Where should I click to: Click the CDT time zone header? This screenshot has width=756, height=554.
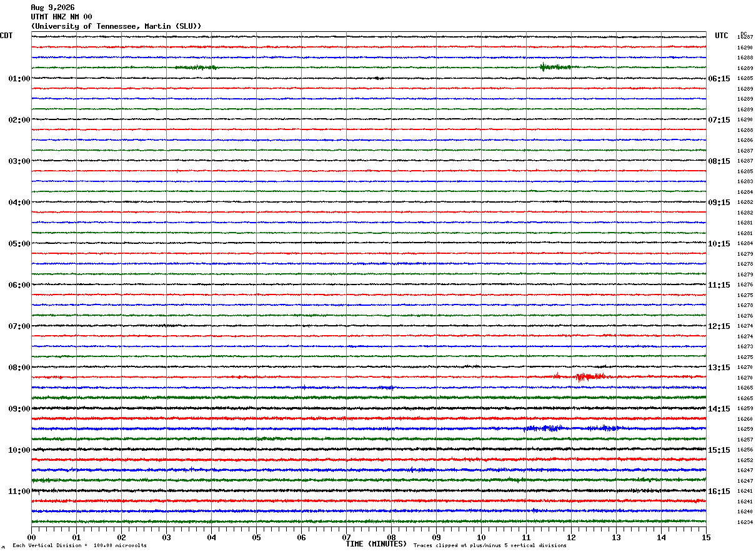(x=6, y=36)
